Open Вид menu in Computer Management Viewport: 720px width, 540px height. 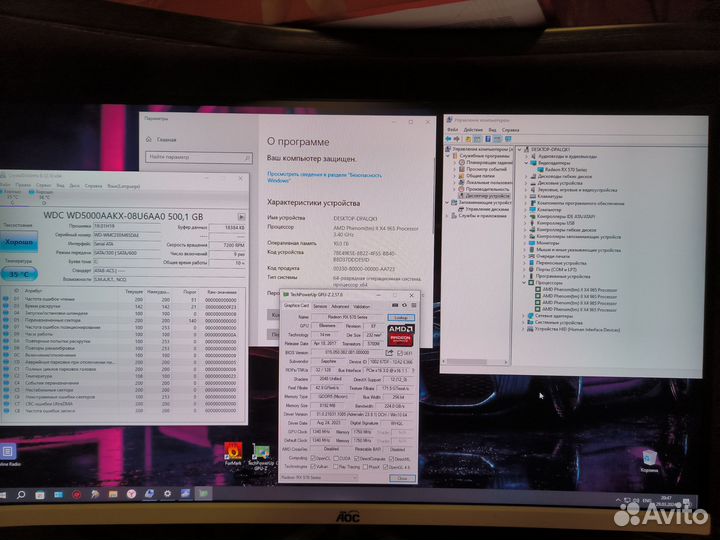click(x=492, y=130)
